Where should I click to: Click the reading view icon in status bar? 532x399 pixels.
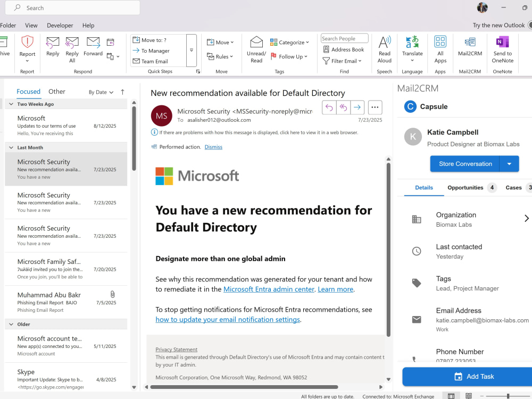[x=469, y=396]
